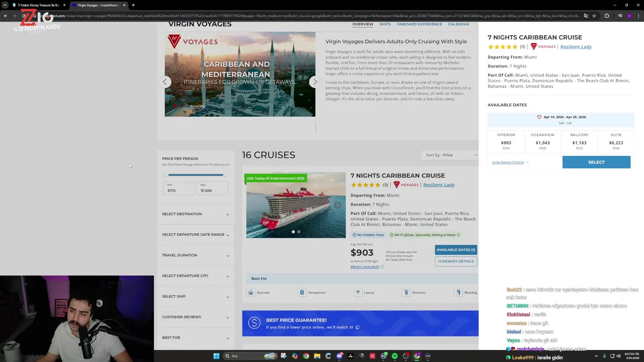Expand Travel Duration filter
This screenshot has height=362, width=644.
195,255
